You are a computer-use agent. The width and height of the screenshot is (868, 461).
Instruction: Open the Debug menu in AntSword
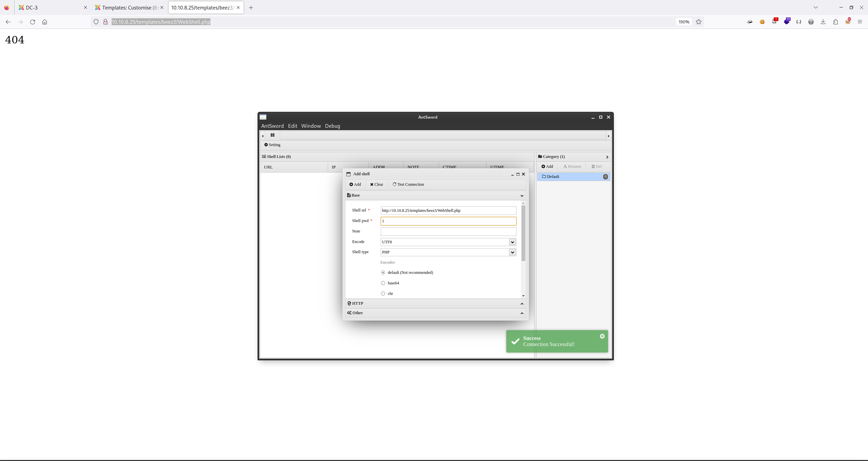332,126
